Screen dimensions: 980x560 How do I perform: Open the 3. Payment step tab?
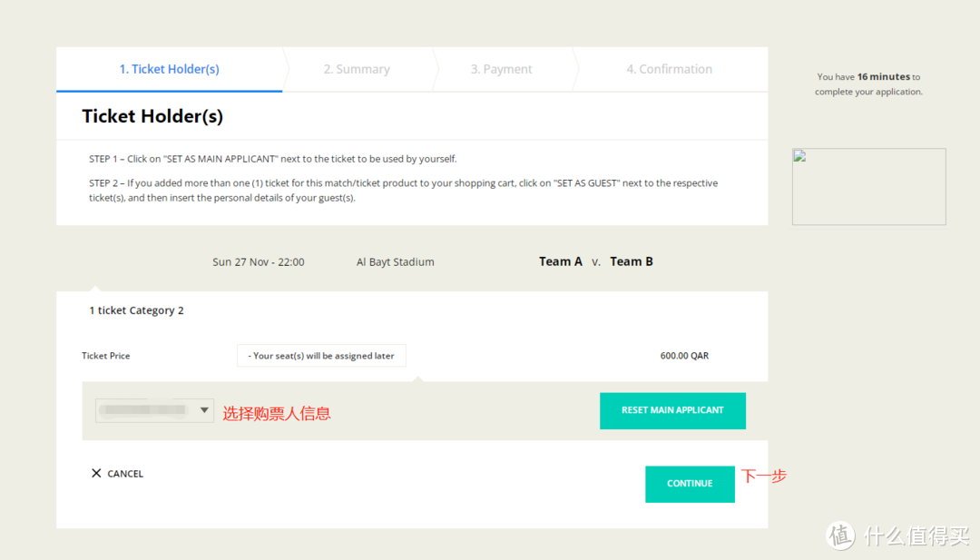[501, 69]
